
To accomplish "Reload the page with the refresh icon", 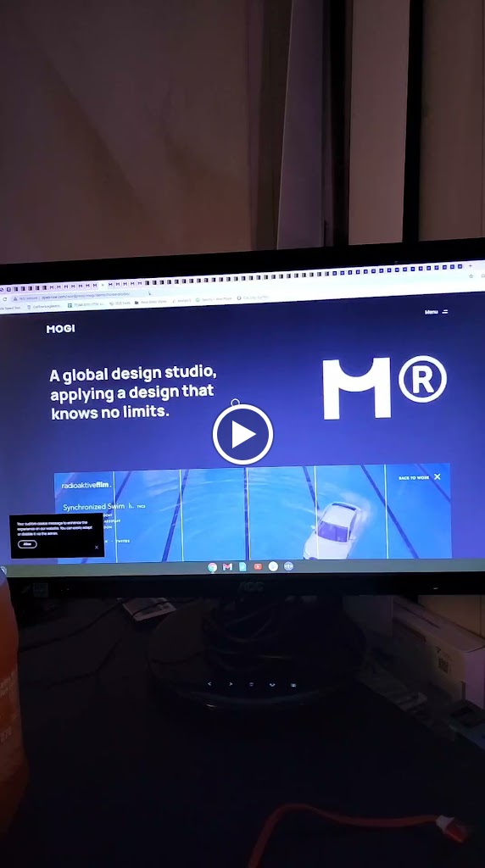I will (x=5, y=299).
